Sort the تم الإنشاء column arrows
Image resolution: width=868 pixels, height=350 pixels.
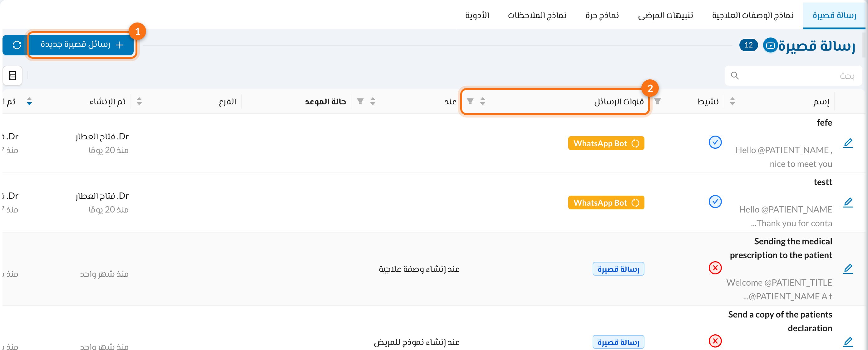click(x=29, y=101)
